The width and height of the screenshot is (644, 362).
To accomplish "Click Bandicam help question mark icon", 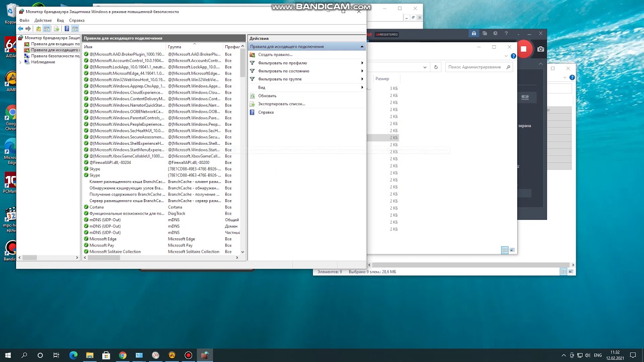I will 506,34.
